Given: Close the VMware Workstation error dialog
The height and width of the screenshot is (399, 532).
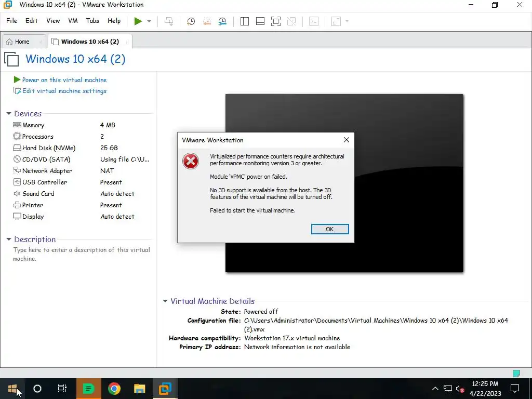Looking at the screenshot, I should (x=347, y=140).
